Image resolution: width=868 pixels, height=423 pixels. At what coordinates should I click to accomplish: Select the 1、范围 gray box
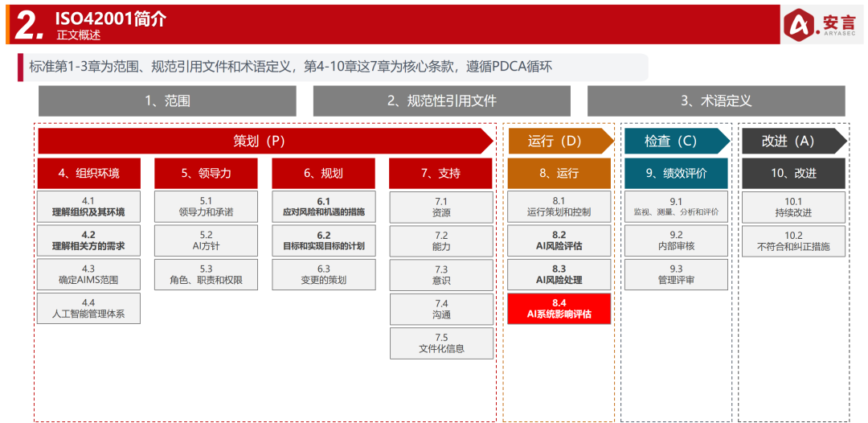167,101
